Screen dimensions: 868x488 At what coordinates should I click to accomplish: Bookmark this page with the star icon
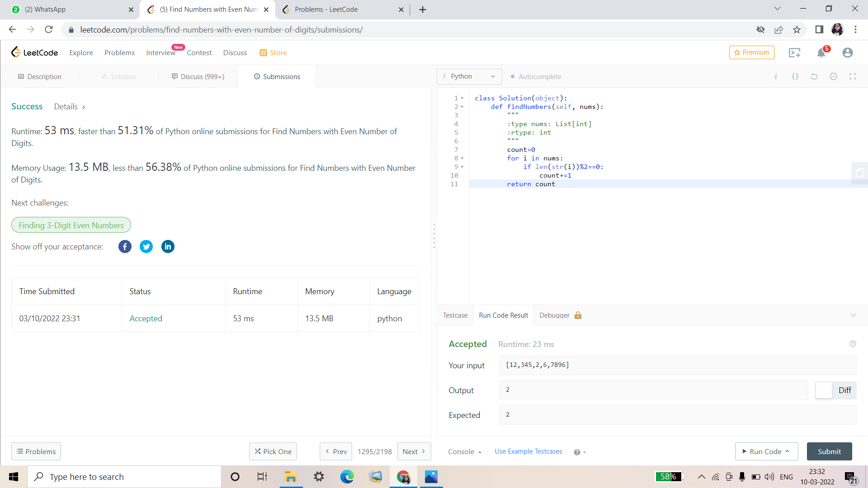797,29
